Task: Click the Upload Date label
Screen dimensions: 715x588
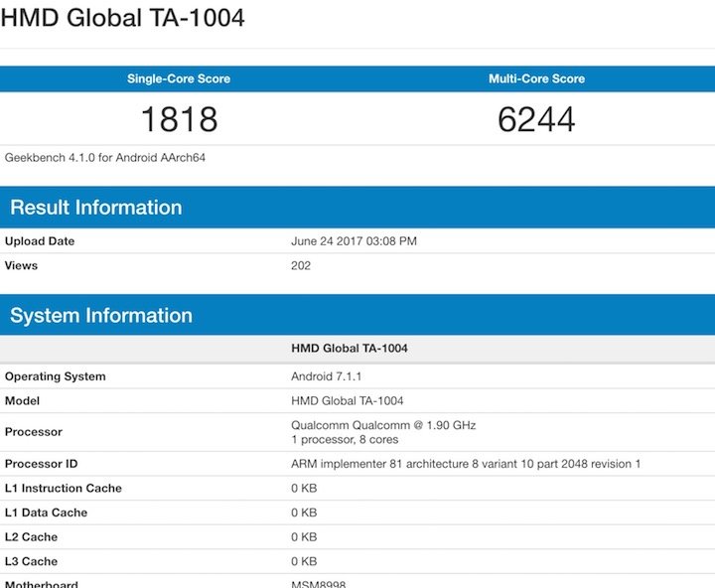Action: click(x=40, y=240)
